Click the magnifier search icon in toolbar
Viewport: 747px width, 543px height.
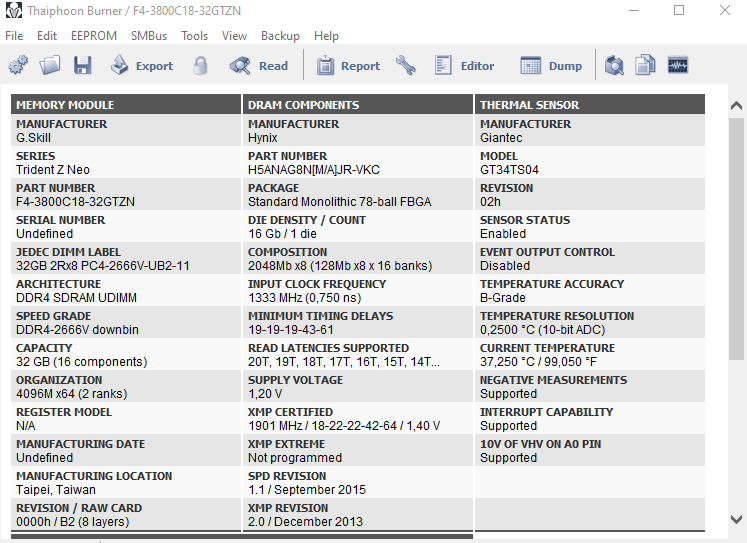(x=614, y=65)
